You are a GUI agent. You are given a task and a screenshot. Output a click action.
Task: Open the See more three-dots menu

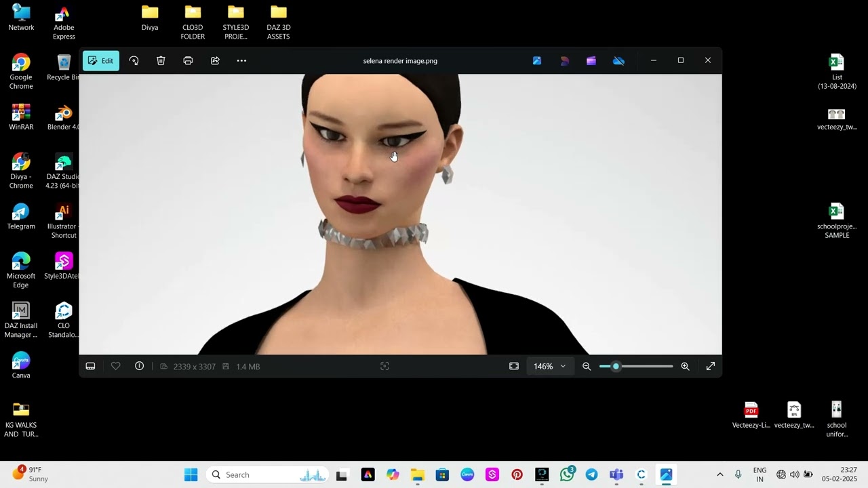click(x=241, y=61)
